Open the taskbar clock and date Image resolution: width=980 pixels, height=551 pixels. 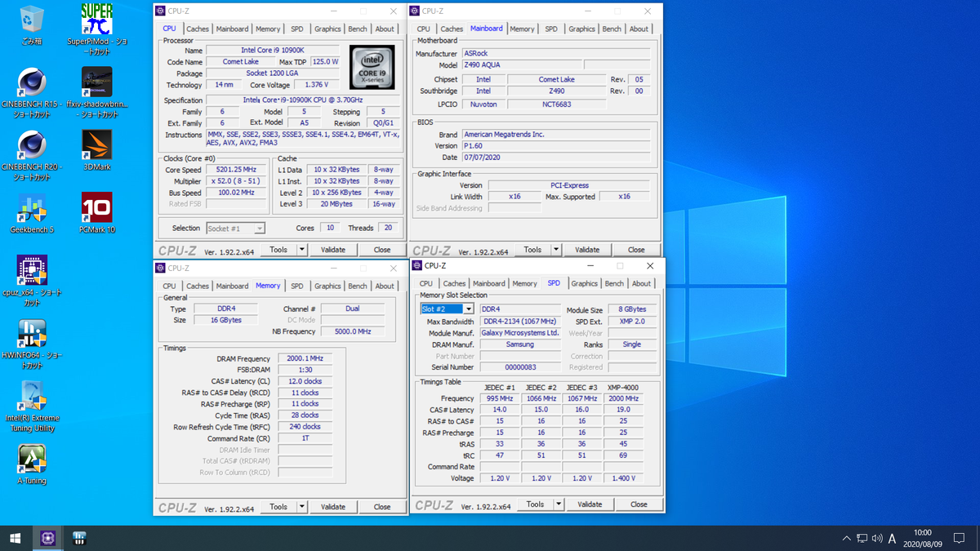point(922,538)
